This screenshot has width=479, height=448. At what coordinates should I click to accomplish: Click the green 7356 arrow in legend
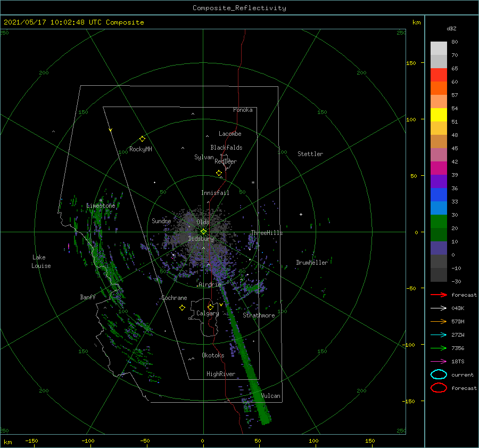coord(439,348)
